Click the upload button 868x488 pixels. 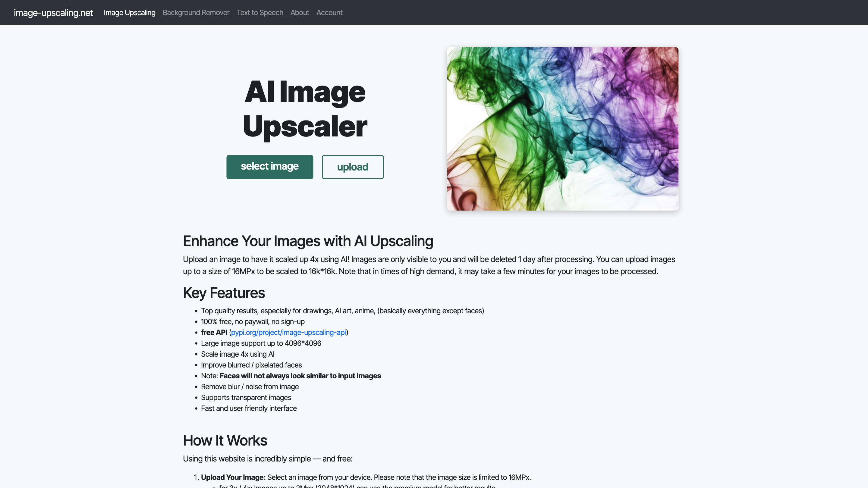[352, 167]
